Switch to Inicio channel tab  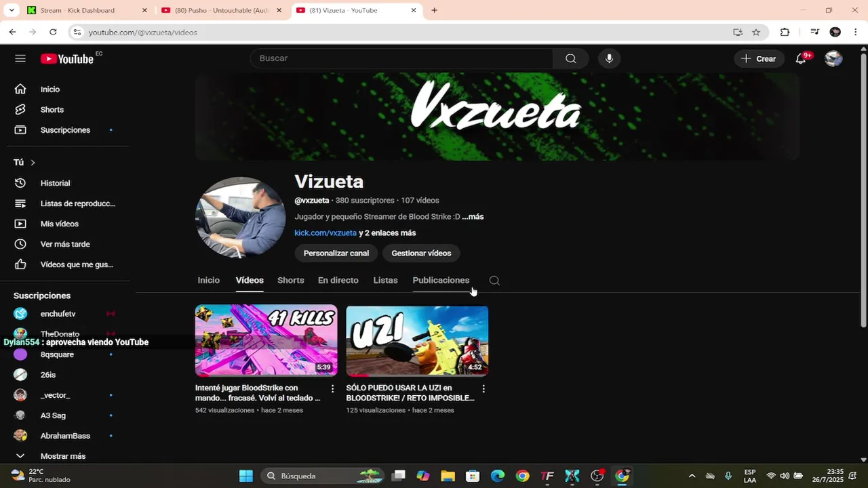click(209, 281)
